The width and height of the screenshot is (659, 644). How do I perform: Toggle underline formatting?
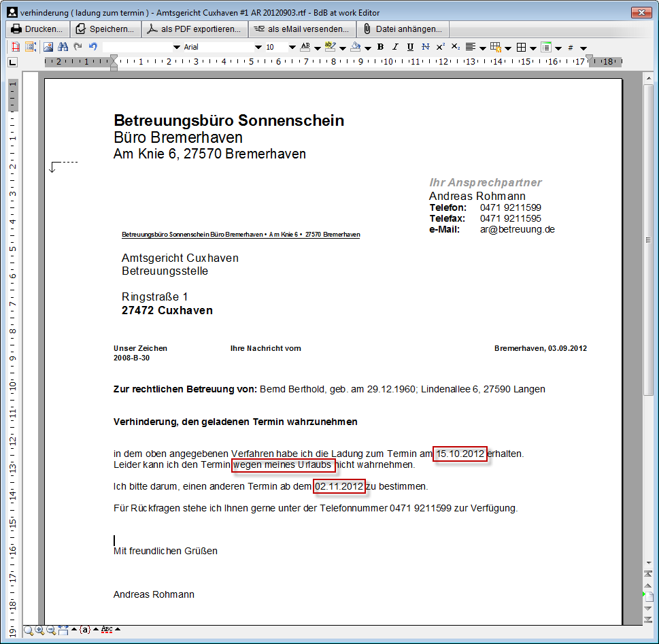[x=410, y=47]
